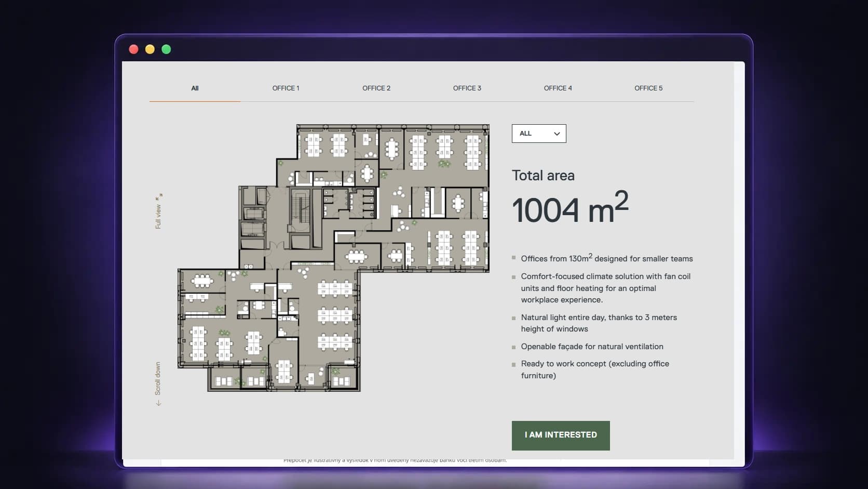This screenshot has height=489, width=868.
Task: Open Full view of the floor plan
Action: pos(158,211)
